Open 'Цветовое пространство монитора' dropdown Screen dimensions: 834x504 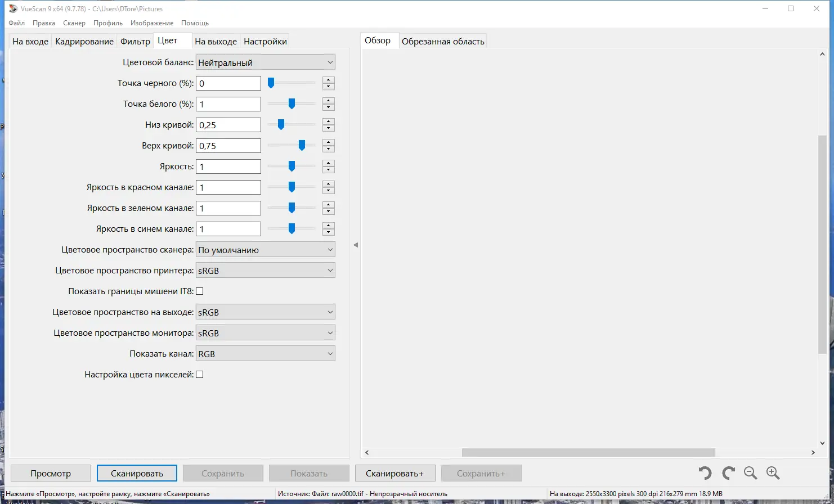point(265,333)
